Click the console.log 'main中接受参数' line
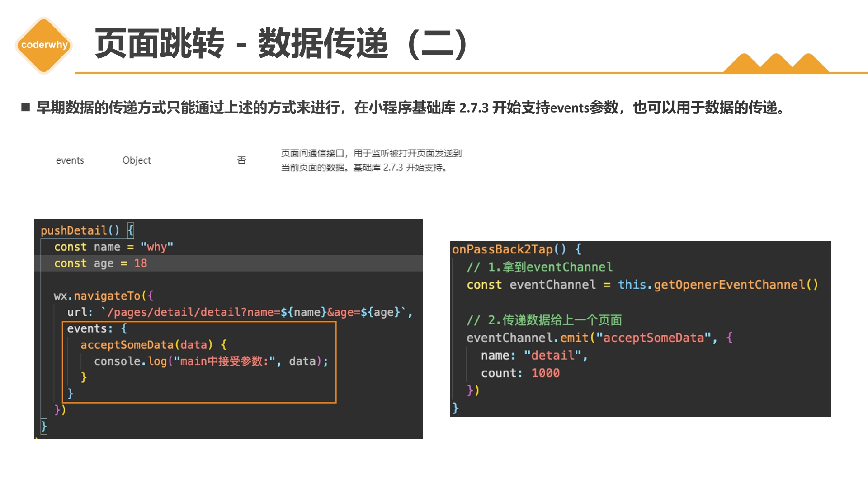The width and height of the screenshot is (868, 488). 211,361
